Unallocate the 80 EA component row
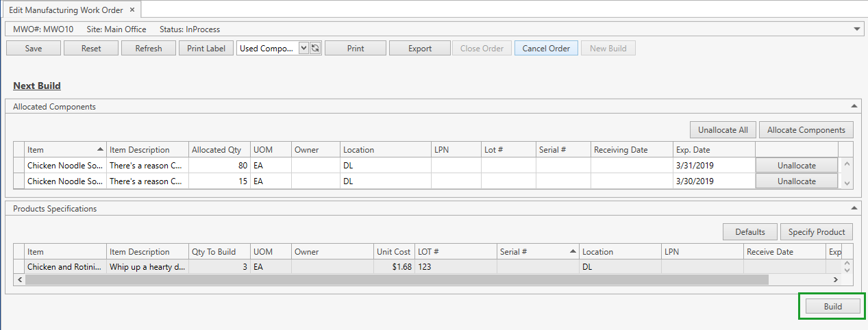This screenshot has height=330, width=868. pos(796,166)
